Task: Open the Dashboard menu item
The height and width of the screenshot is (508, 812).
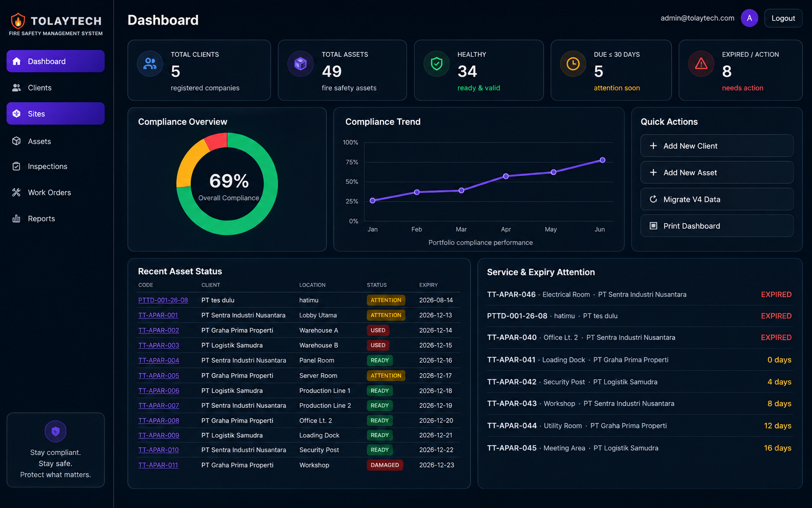Action: 55,61
